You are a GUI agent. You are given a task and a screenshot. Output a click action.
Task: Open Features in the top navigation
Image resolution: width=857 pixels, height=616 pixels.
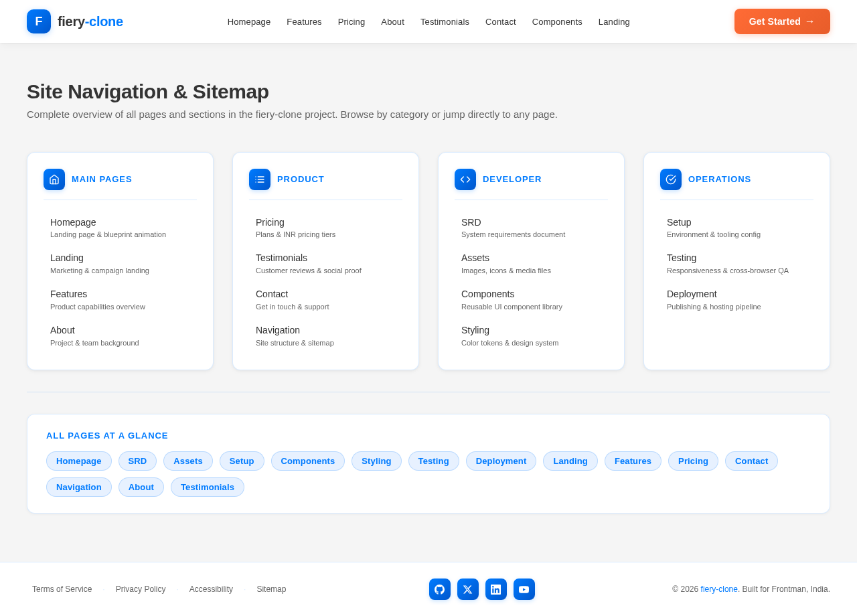304,21
